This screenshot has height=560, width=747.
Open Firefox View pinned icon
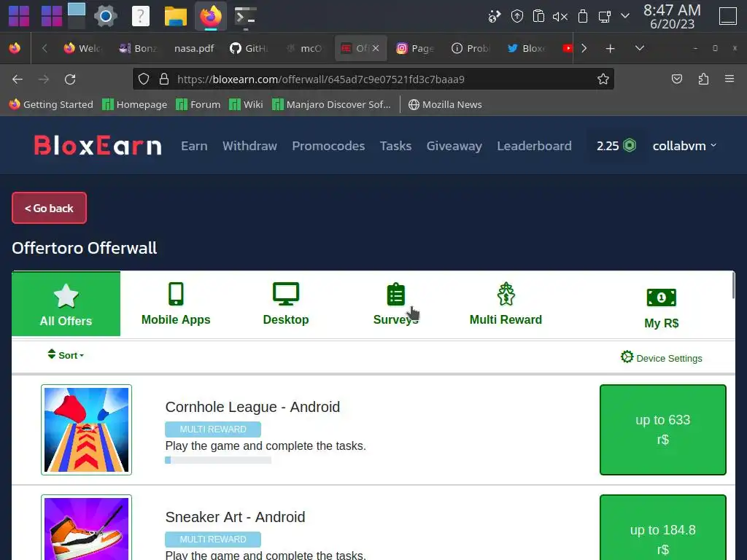pos(15,48)
